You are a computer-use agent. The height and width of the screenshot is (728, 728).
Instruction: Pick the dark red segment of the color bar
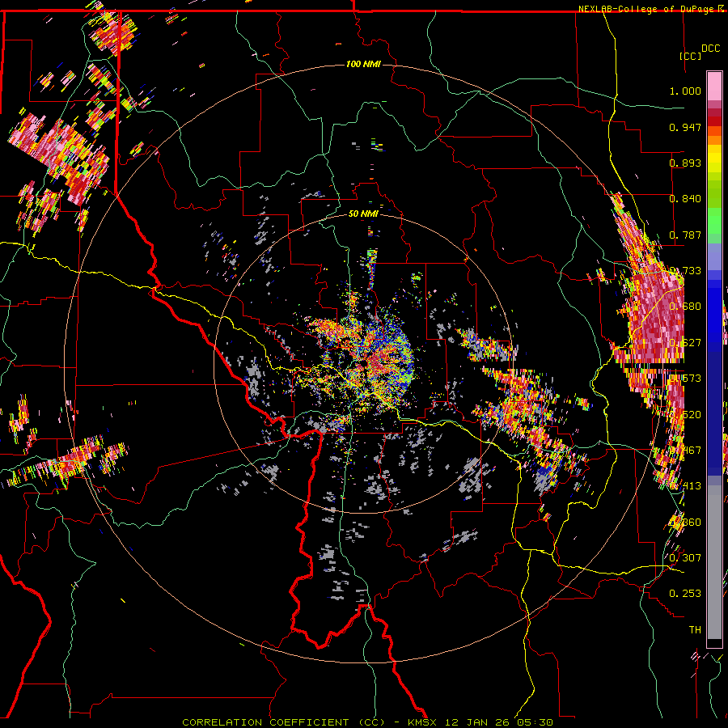714,121
